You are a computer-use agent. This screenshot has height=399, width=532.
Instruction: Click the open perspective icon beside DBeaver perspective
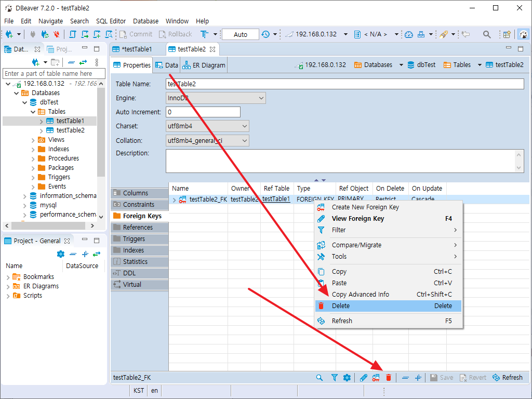coord(507,34)
